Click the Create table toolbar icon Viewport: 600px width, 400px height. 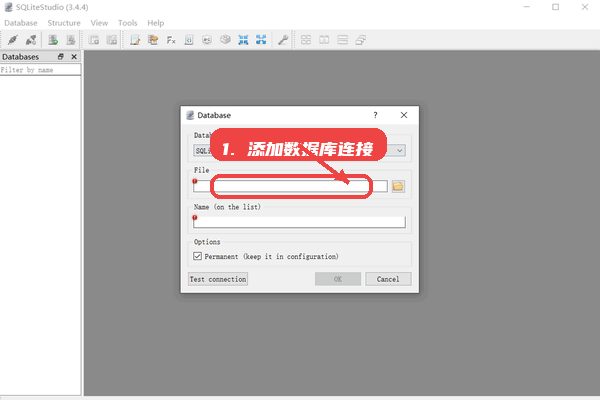(94, 40)
